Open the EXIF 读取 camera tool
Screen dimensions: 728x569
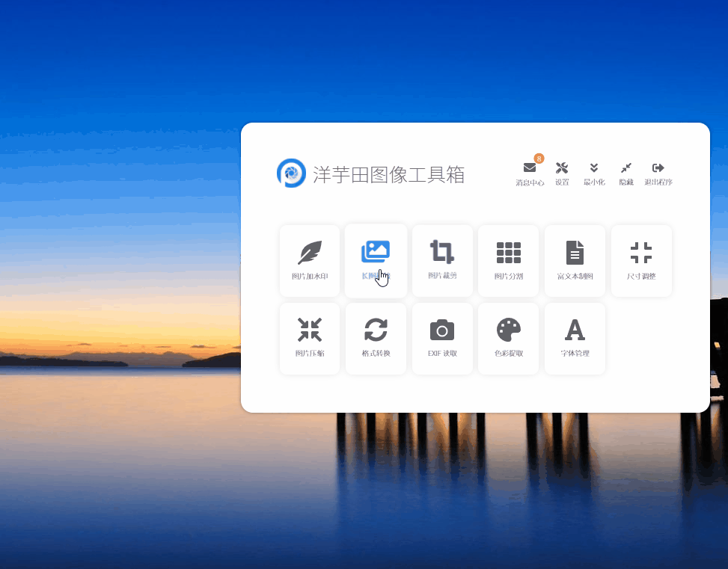point(442,339)
